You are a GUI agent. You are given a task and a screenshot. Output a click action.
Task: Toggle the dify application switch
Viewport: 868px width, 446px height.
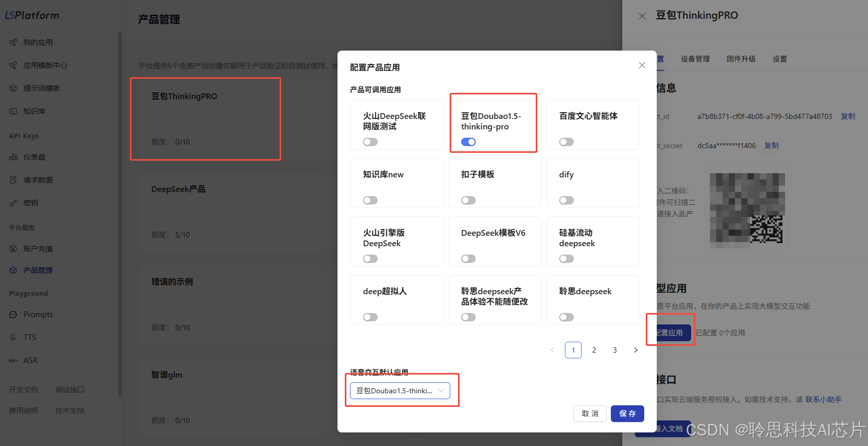tap(566, 200)
